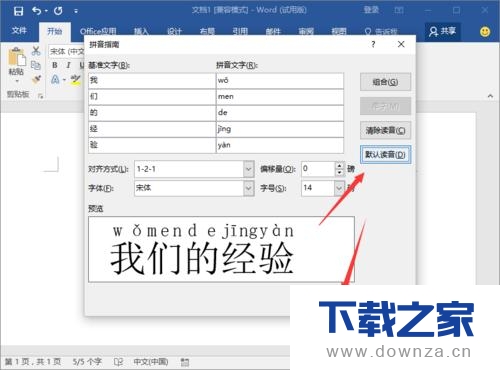500x370 pixels.
Task: Click the text highlight color icon
Action: [x=76, y=80]
